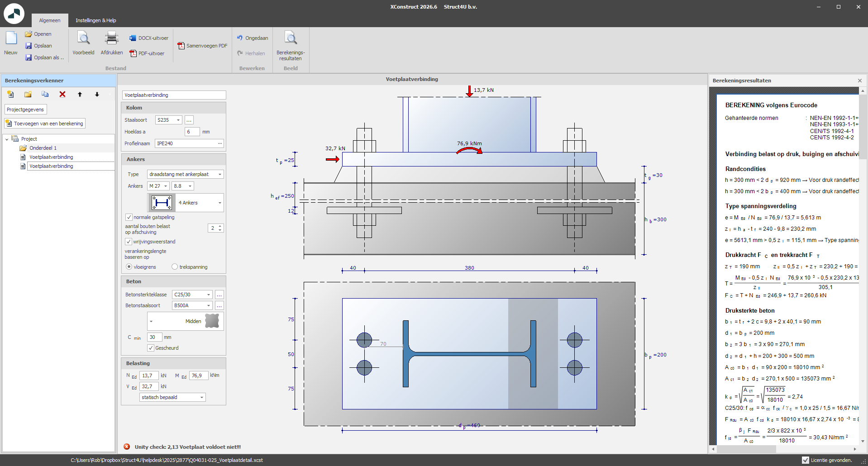Click the Projectgegevens button
This screenshot has height=466, width=868.
25,109
